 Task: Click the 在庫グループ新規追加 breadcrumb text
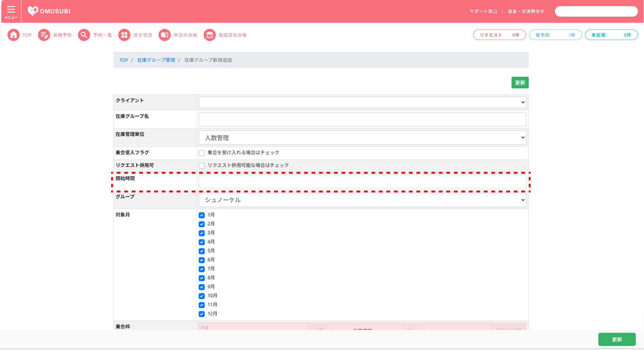point(208,60)
